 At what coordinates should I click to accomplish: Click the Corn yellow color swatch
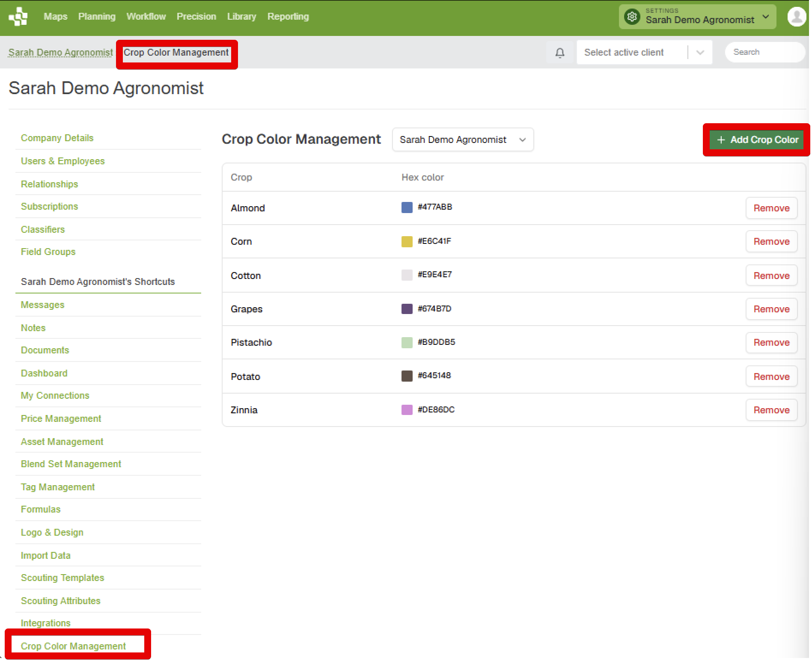407,241
